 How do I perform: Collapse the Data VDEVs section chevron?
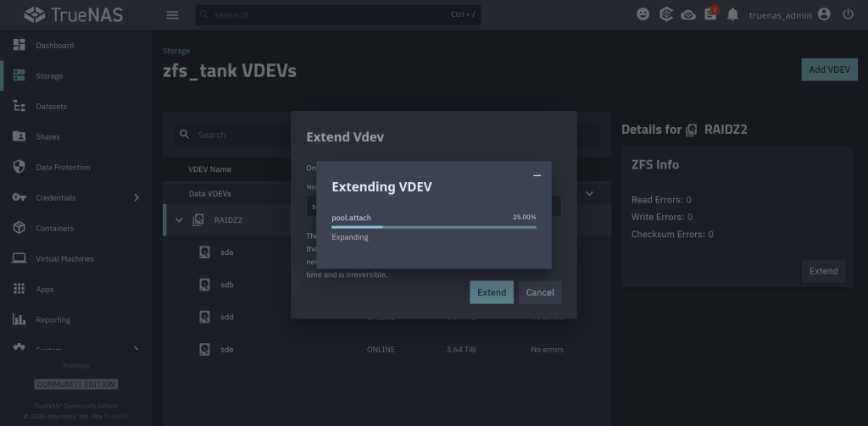(589, 194)
